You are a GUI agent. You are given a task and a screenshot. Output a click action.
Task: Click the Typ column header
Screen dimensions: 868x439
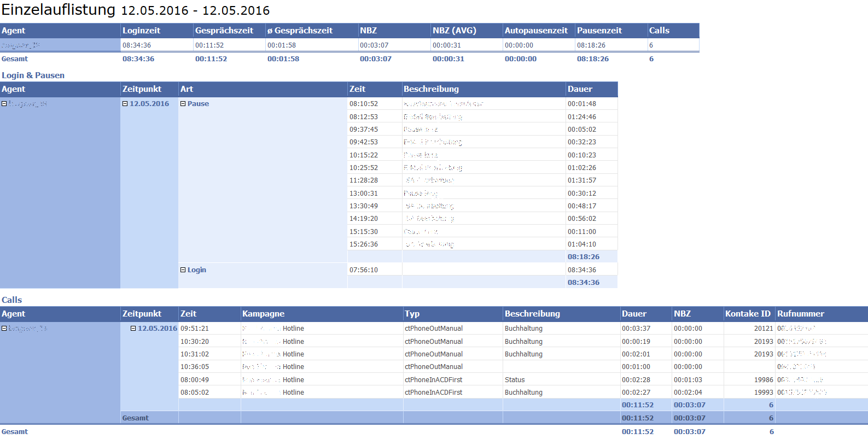click(412, 314)
